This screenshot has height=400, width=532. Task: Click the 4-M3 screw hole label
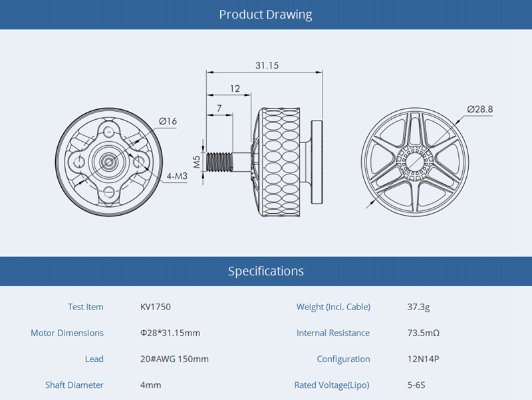click(x=177, y=176)
